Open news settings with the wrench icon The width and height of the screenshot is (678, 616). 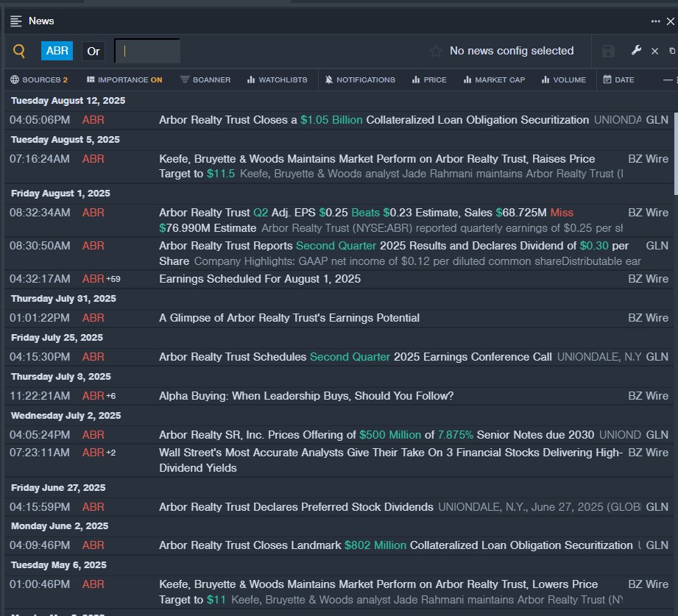(x=636, y=51)
